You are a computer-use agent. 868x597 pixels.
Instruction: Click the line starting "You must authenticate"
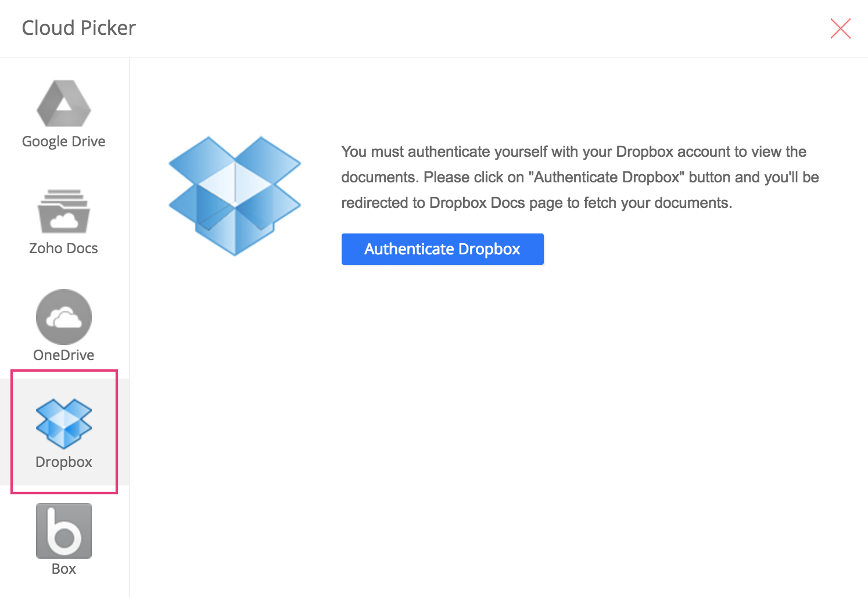573,152
